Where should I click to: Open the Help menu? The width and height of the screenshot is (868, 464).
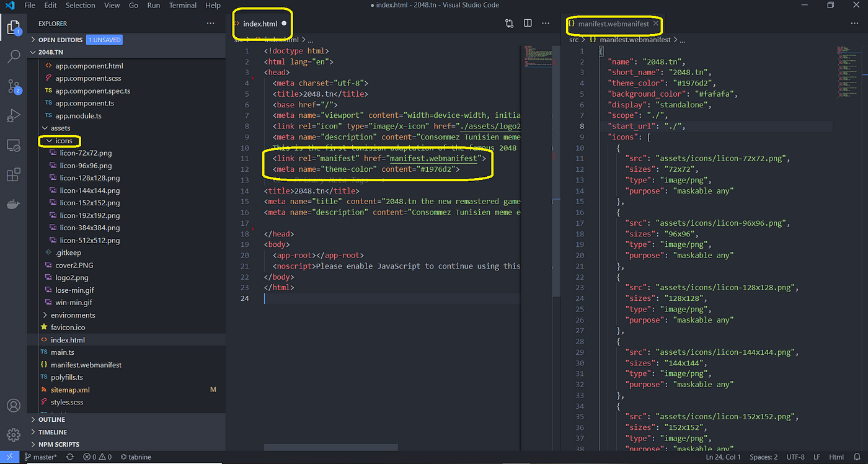coord(213,6)
